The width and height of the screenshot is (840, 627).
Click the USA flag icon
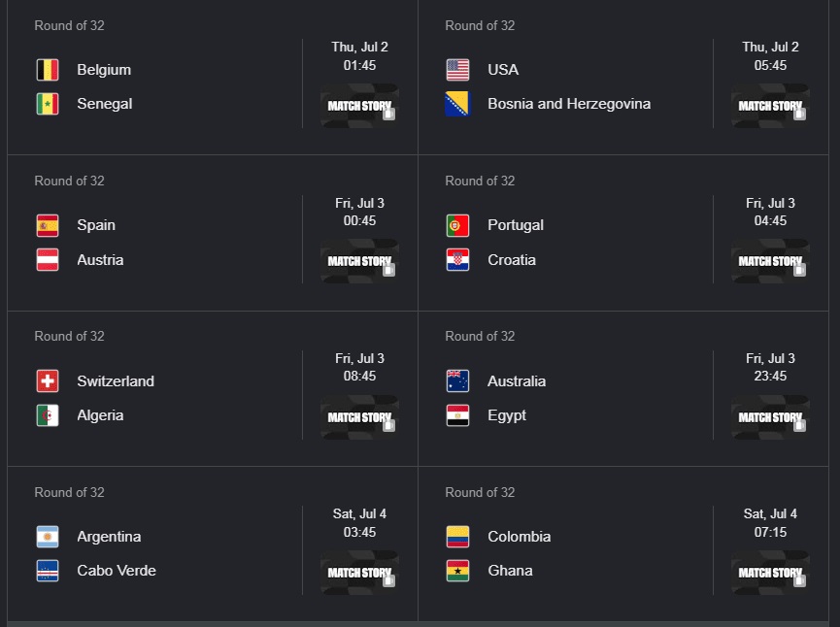click(x=457, y=70)
